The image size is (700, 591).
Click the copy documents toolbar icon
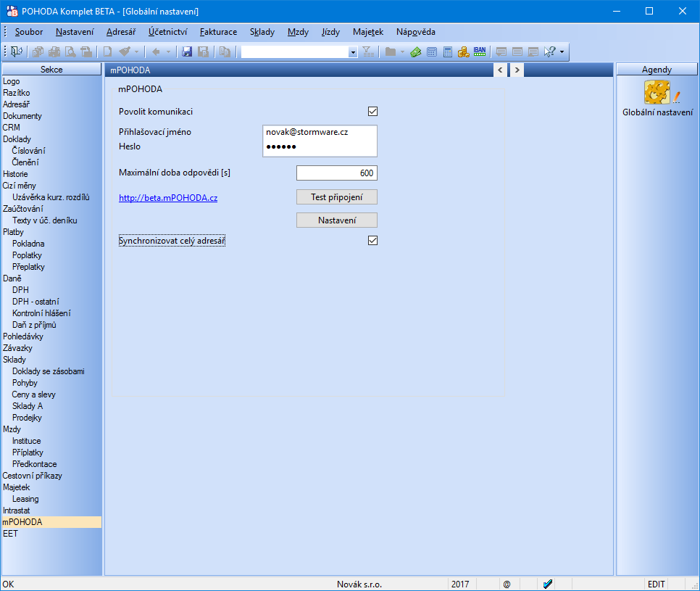coord(38,51)
